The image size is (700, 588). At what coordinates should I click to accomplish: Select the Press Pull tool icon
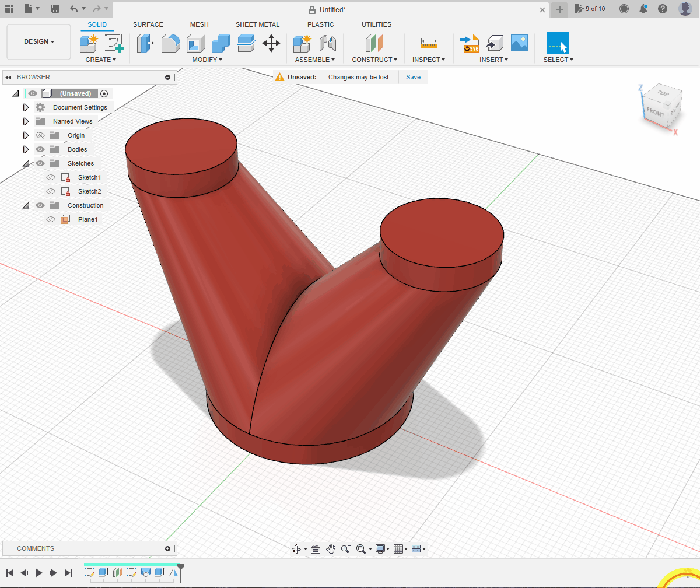point(145,43)
